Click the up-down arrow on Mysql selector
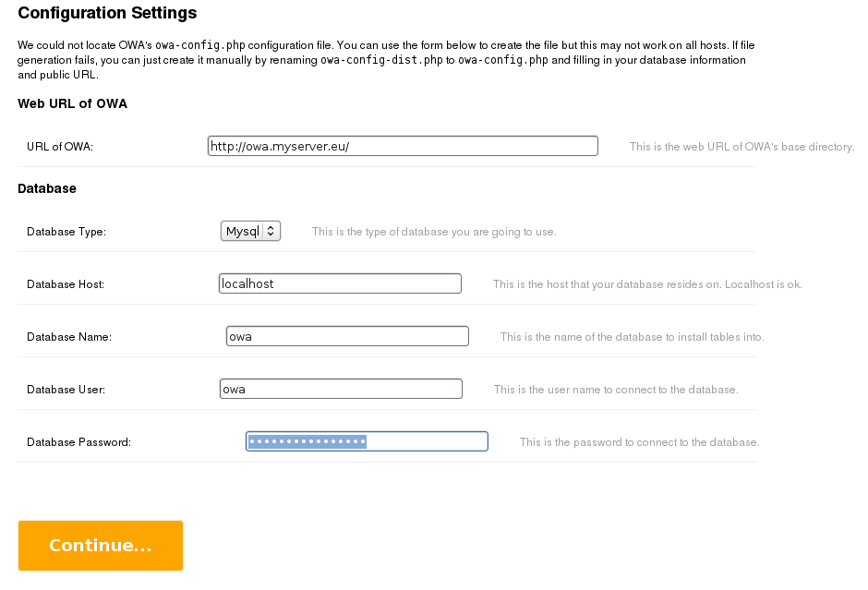This screenshot has width=868, height=590. (271, 231)
